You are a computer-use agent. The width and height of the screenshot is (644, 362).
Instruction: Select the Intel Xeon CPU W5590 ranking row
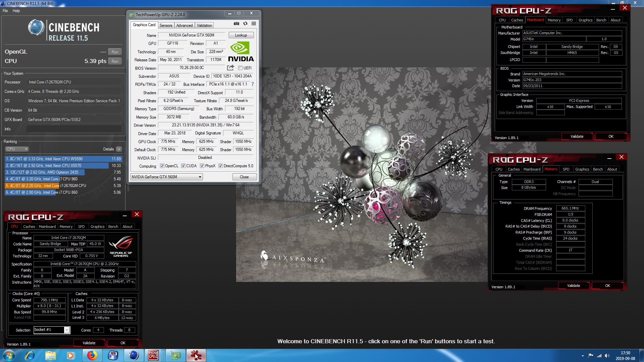63,159
